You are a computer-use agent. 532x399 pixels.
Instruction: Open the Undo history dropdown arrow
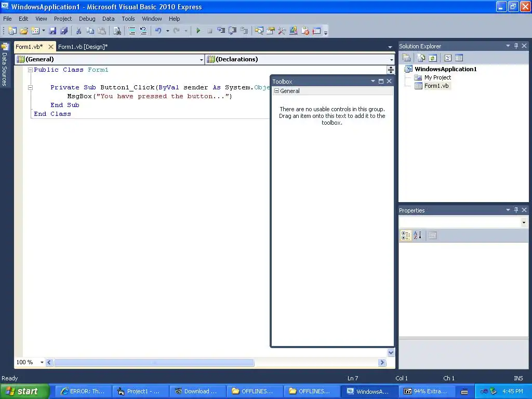coord(168,31)
